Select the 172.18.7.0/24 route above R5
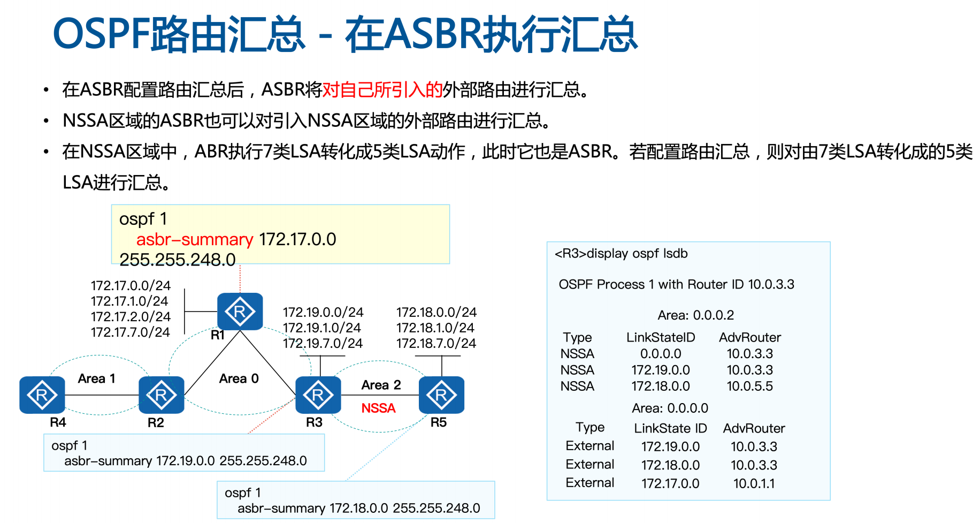Screen dimensions: 980x523 436,343
